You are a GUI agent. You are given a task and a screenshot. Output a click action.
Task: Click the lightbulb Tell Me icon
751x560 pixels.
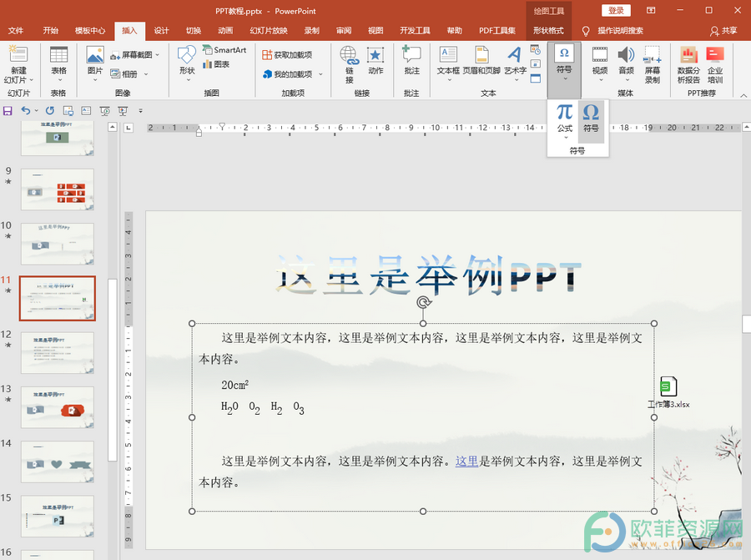click(585, 31)
